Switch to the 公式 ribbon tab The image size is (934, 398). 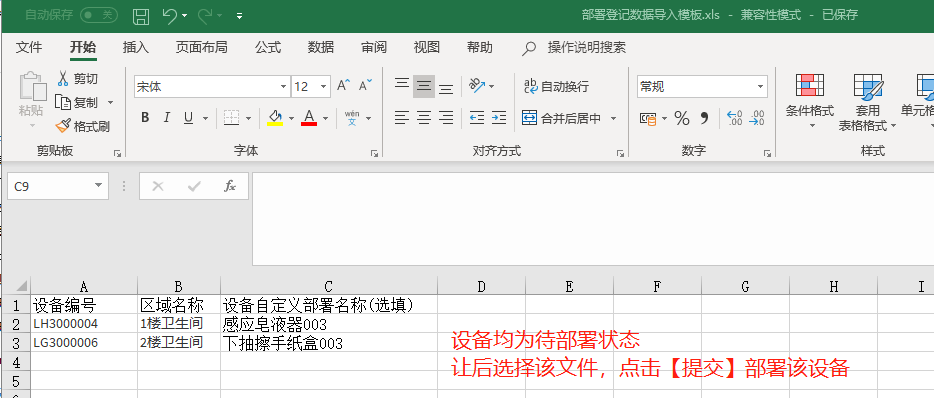click(x=268, y=48)
